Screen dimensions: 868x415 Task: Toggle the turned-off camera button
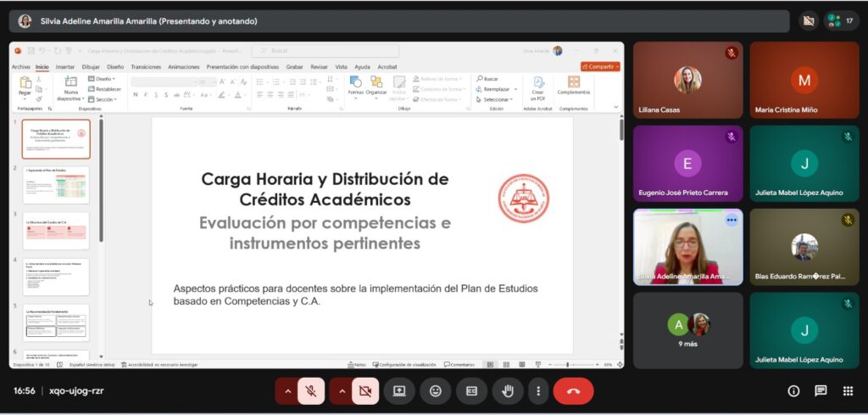[365, 391]
